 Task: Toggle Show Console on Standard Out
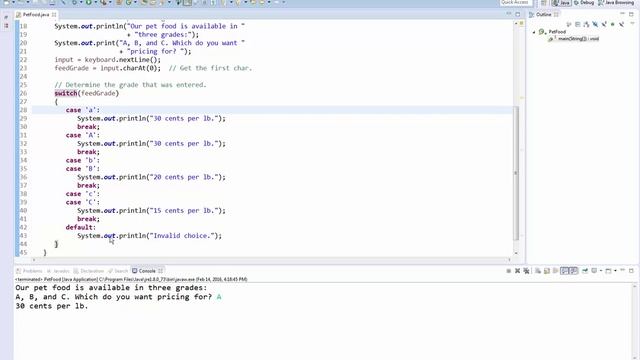[564, 271]
